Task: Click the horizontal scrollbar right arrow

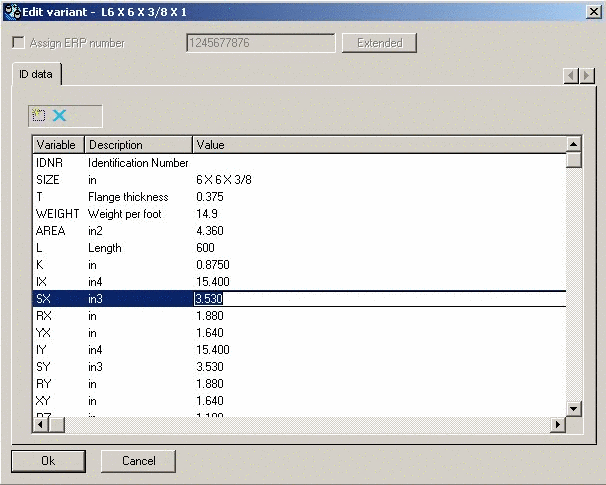Action: click(558, 425)
